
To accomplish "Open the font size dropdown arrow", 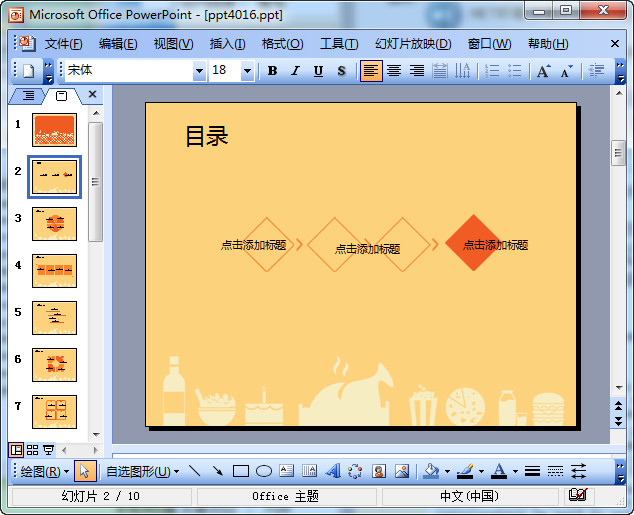I will pos(247,71).
